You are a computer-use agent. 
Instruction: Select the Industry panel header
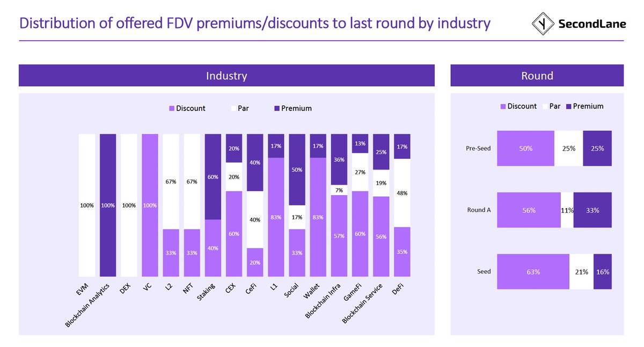click(226, 76)
